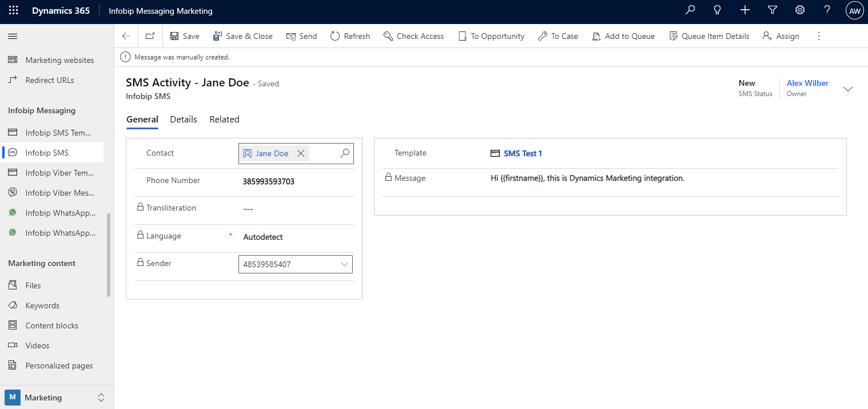This screenshot has height=409, width=868.
Task: Remove Jane Doe from Contact field
Action: click(301, 153)
